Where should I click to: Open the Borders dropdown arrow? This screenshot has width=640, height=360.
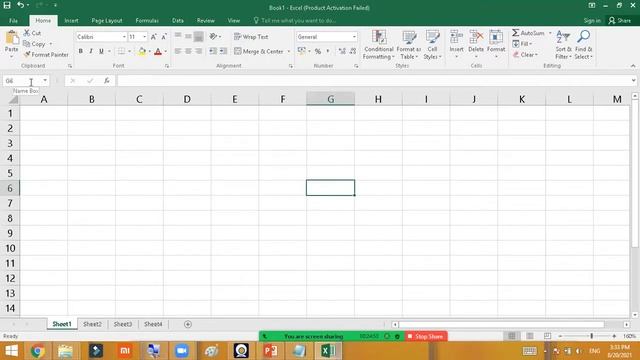click(x=129, y=51)
